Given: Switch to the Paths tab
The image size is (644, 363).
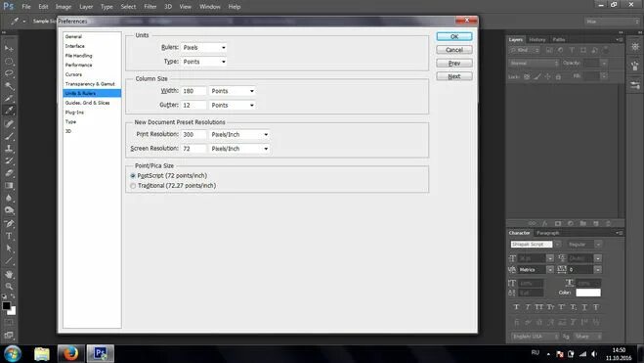Looking at the screenshot, I should 559,40.
